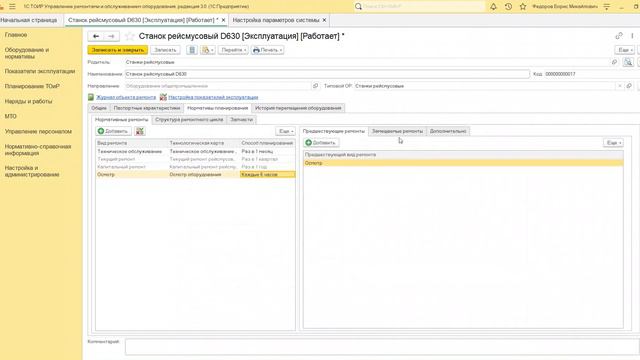Add this form to favorites star

point(129,36)
